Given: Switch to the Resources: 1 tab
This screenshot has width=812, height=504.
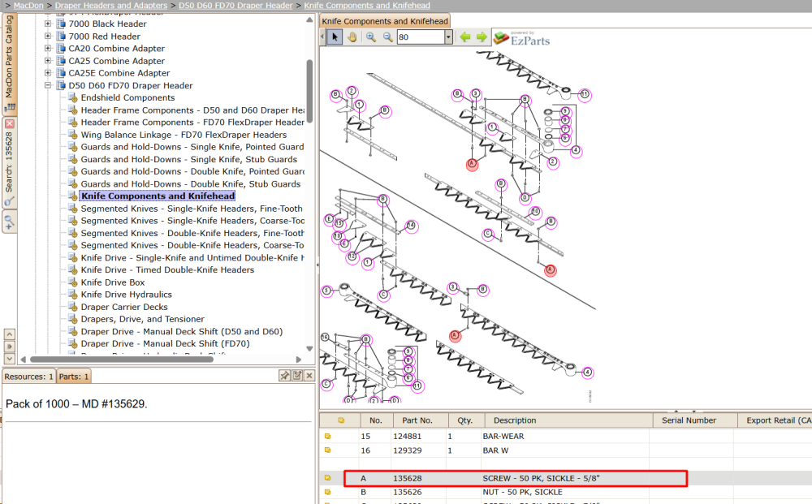Looking at the screenshot, I should (28, 377).
